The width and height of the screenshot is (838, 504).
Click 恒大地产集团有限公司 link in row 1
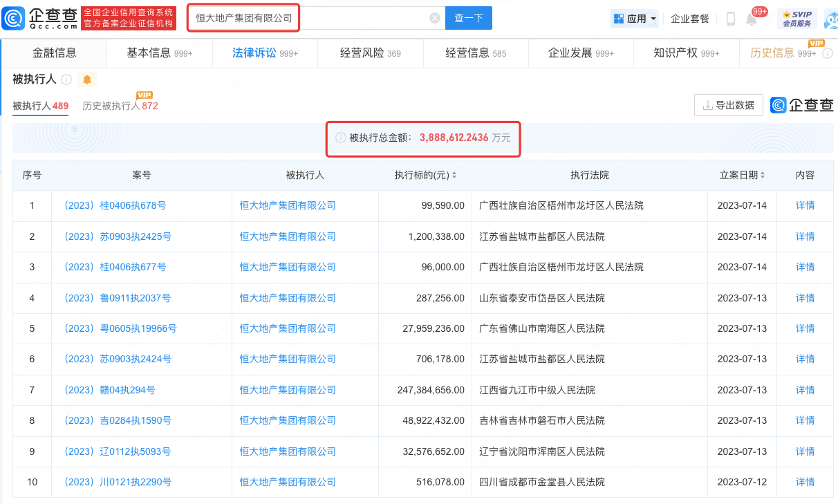(288, 205)
